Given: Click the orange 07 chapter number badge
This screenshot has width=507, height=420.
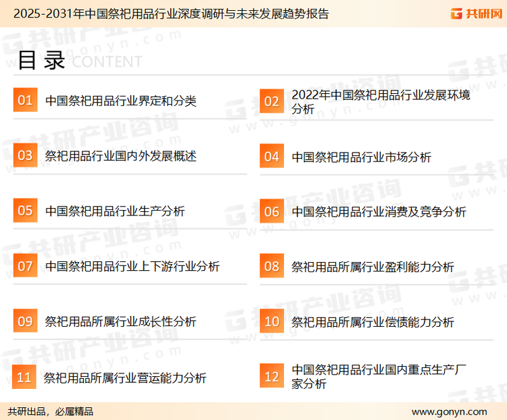Looking at the screenshot, I should (25, 265).
